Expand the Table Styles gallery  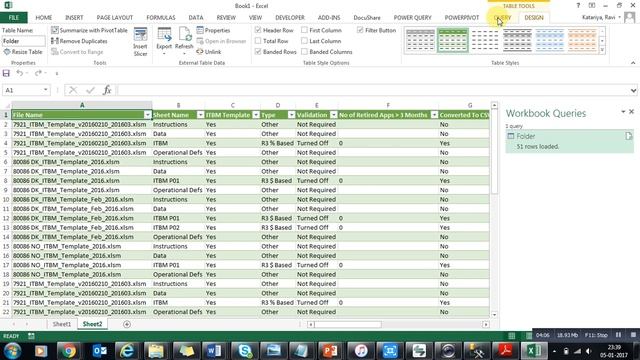point(602,50)
